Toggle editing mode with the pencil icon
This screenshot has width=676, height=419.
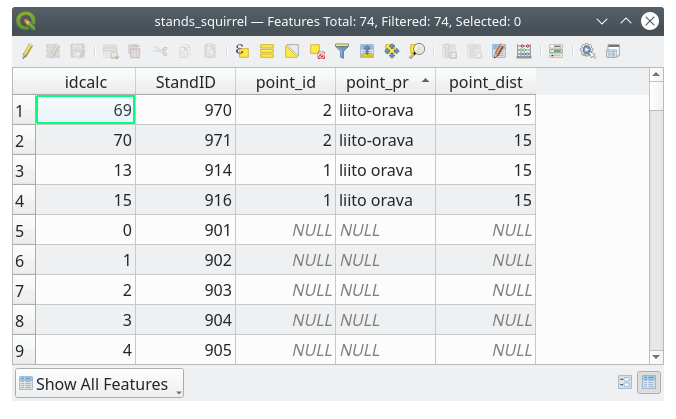coord(26,51)
